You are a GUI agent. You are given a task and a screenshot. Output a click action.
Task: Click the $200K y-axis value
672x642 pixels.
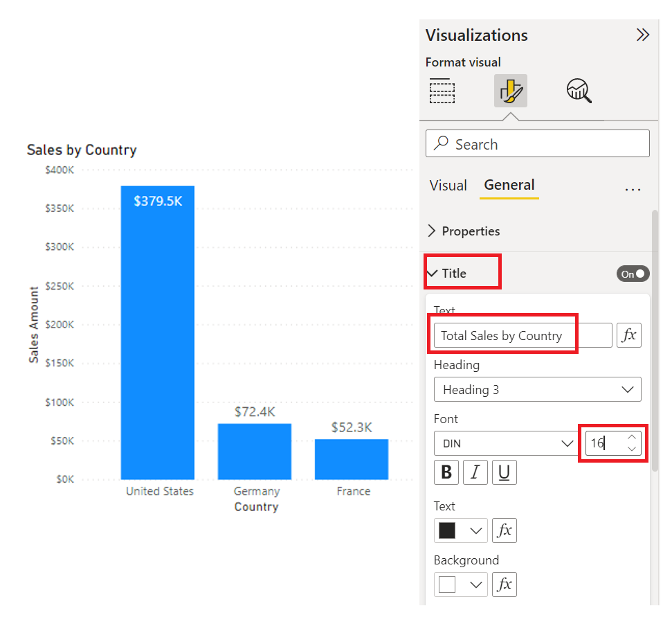(x=60, y=324)
